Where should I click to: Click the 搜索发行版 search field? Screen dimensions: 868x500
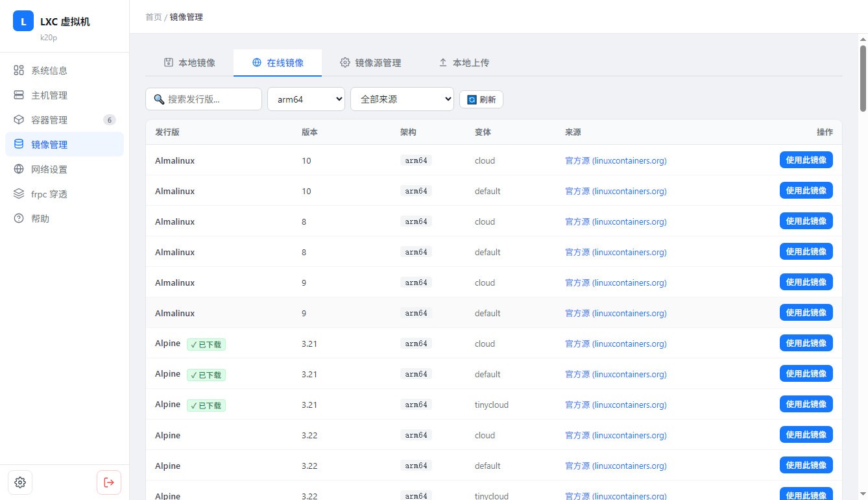(x=204, y=99)
